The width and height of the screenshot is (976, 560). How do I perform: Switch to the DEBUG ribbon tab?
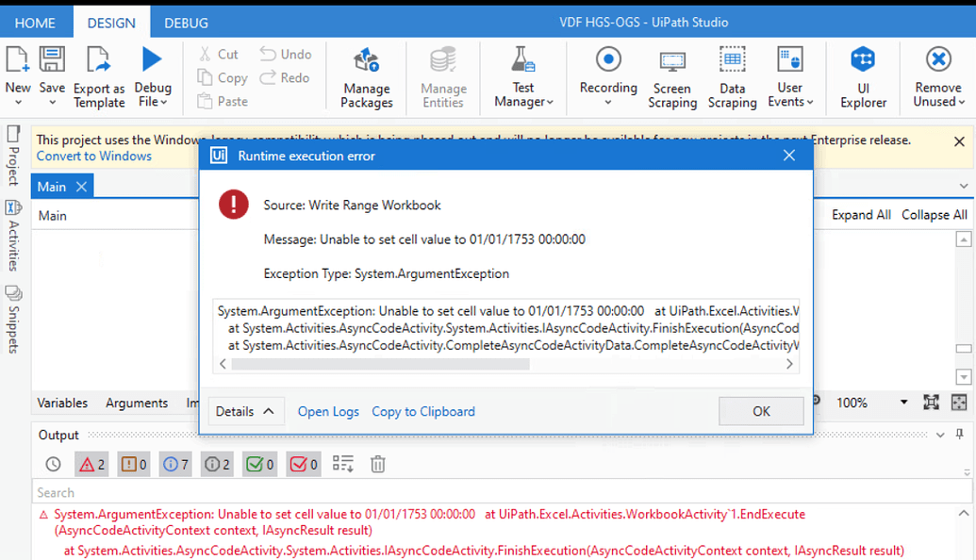185,22
